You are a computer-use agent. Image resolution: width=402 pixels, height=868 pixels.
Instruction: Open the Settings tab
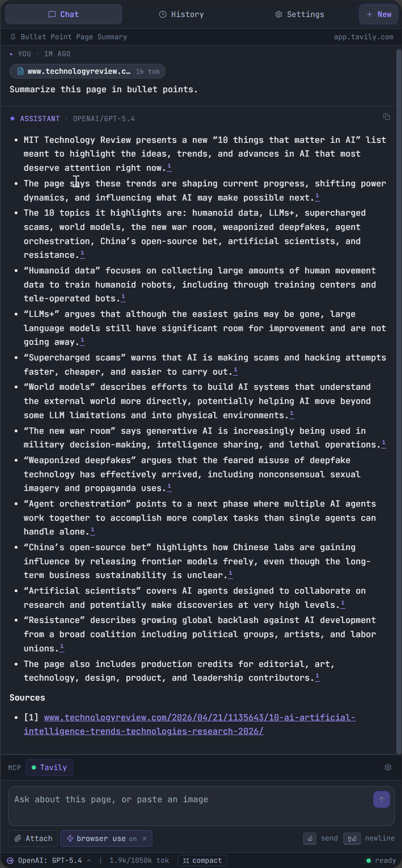click(300, 14)
